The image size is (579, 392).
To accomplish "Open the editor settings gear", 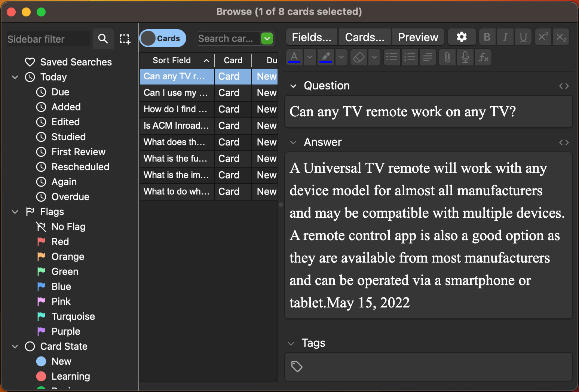I will (x=462, y=37).
